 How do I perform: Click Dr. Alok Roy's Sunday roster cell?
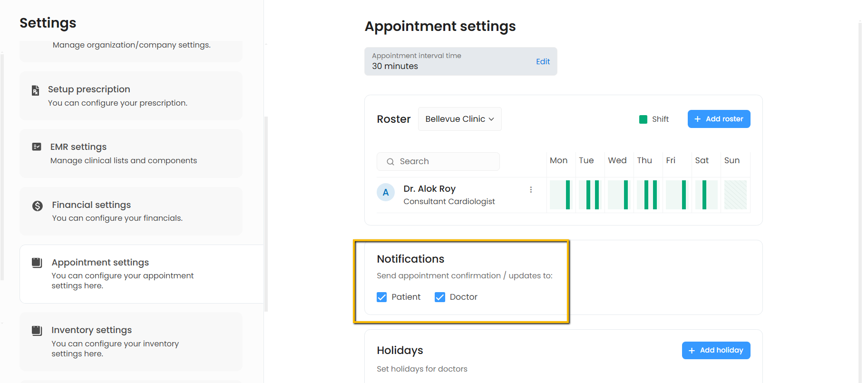[735, 195]
